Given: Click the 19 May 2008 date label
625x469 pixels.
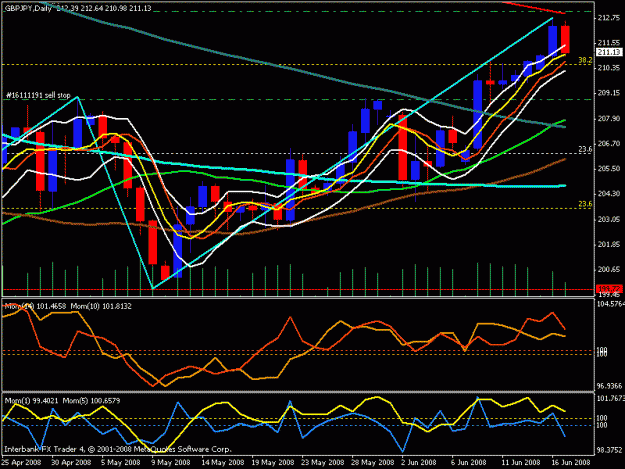Looking at the screenshot, I should (273, 462).
